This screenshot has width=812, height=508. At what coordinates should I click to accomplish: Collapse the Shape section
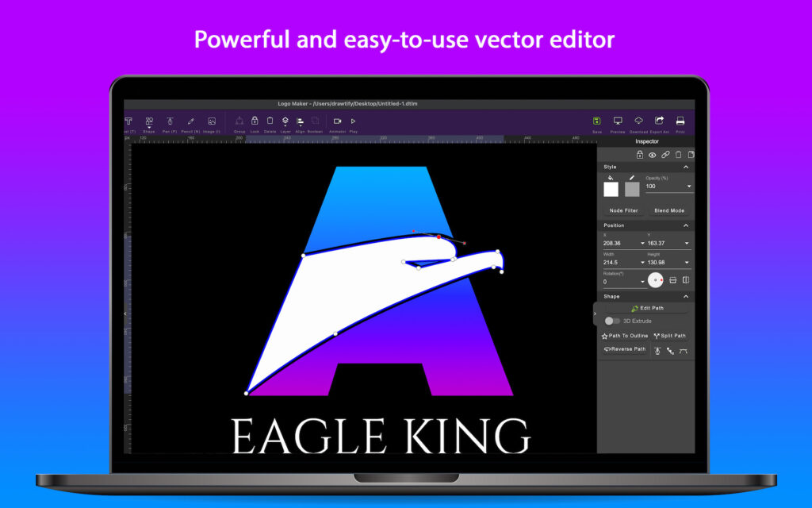(686, 297)
